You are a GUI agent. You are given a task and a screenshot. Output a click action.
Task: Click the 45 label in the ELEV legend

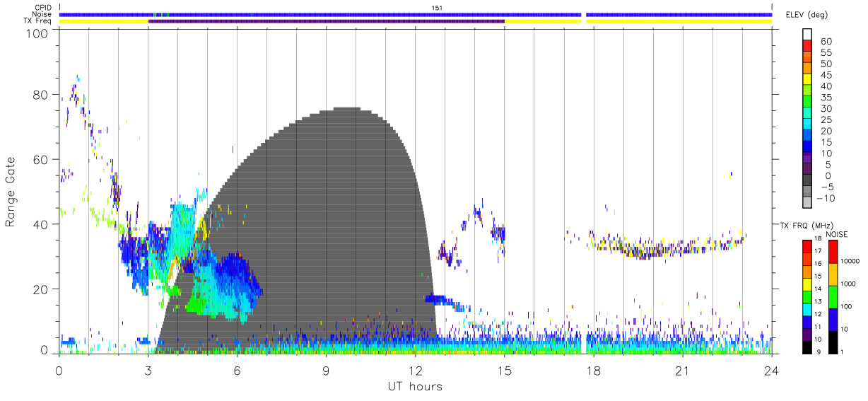tap(826, 76)
